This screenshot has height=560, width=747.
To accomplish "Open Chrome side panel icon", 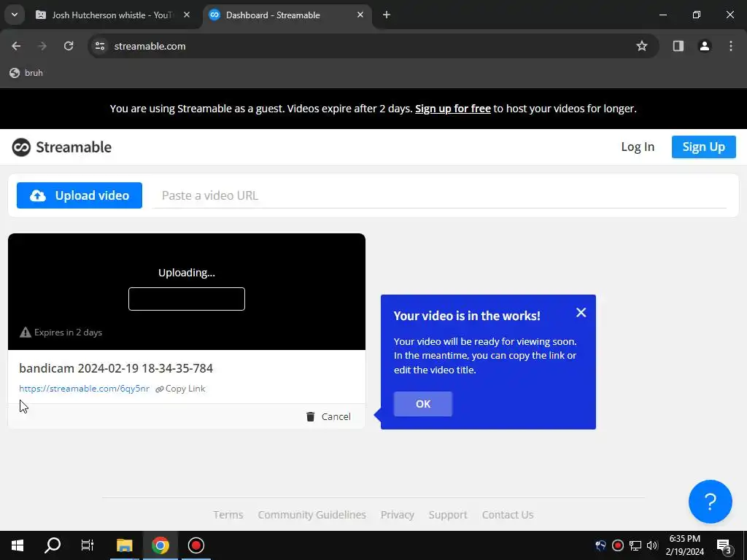I will [x=678, y=46].
